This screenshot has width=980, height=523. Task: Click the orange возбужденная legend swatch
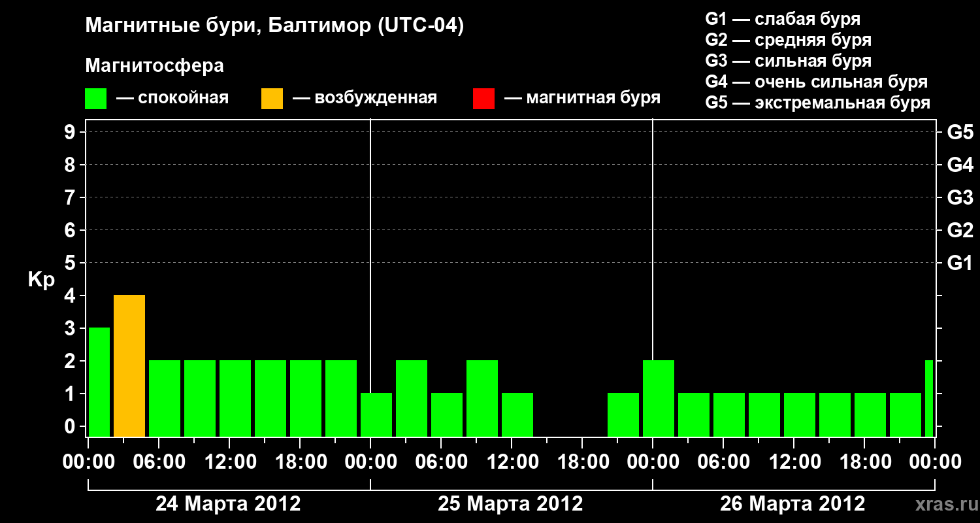[x=272, y=99]
